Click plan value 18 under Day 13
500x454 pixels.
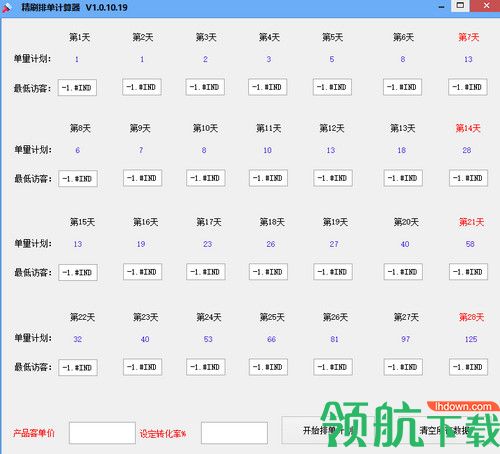tap(402, 150)
